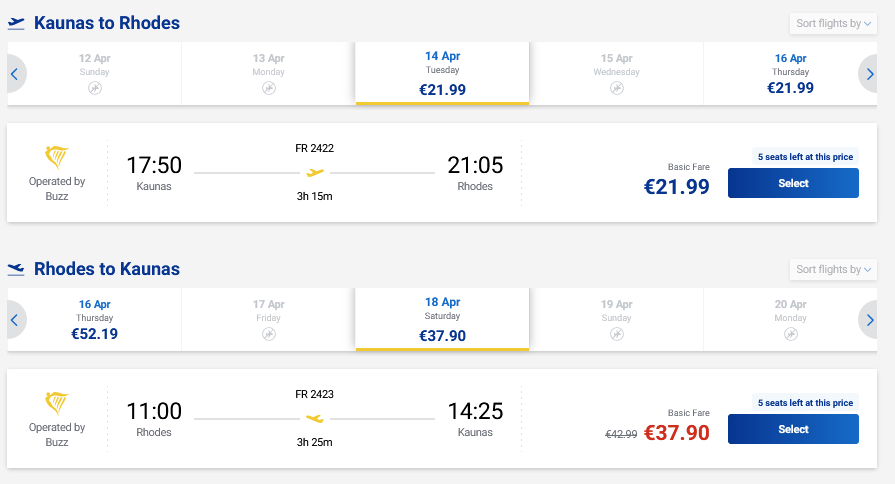Select 16 Apr Thursday €52.19 return date
Screen dimensions: 895x484
pyautogui.click(x=94, y=319)
